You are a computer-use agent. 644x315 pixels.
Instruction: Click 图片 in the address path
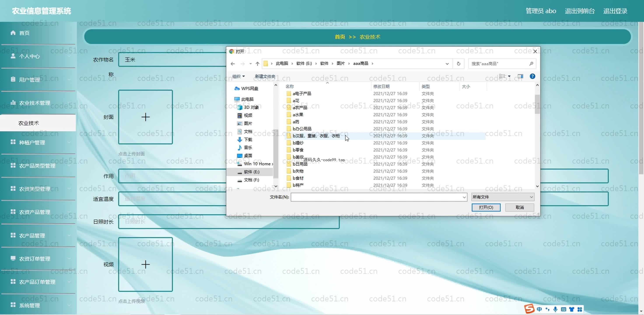pos(341,63)
